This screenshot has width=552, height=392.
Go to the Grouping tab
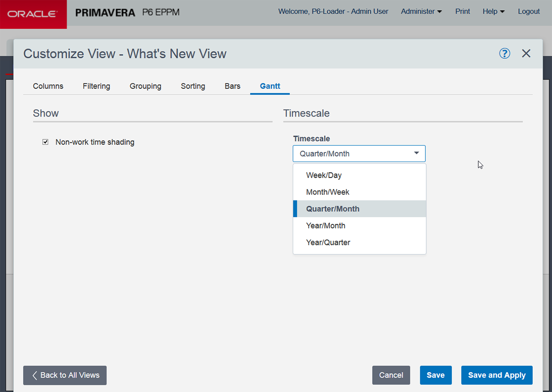145,86
